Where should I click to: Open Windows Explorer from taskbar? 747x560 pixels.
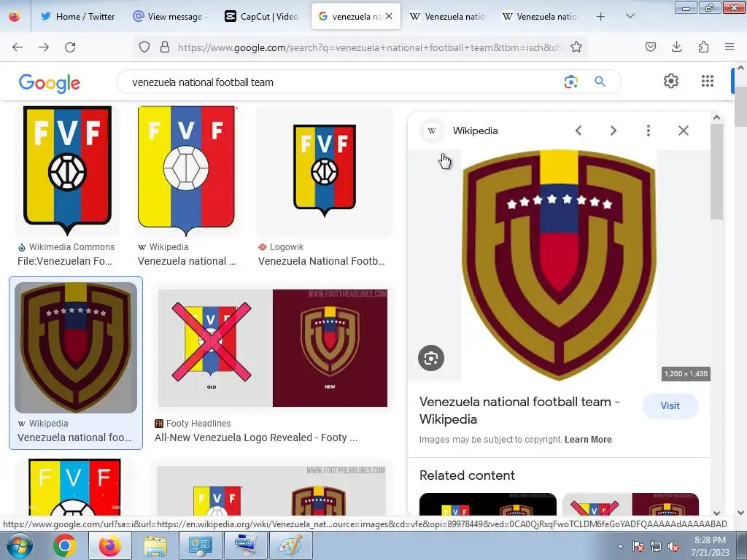pos(155,545)
